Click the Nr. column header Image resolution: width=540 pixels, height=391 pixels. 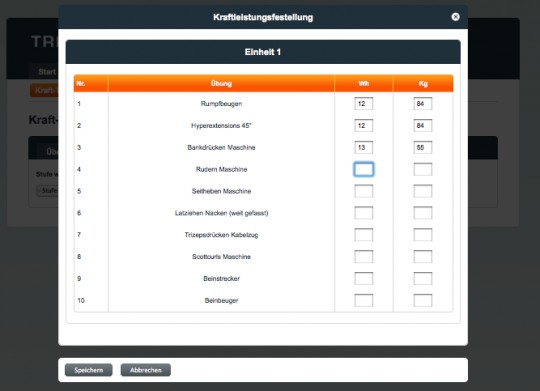tap(91, 83)
